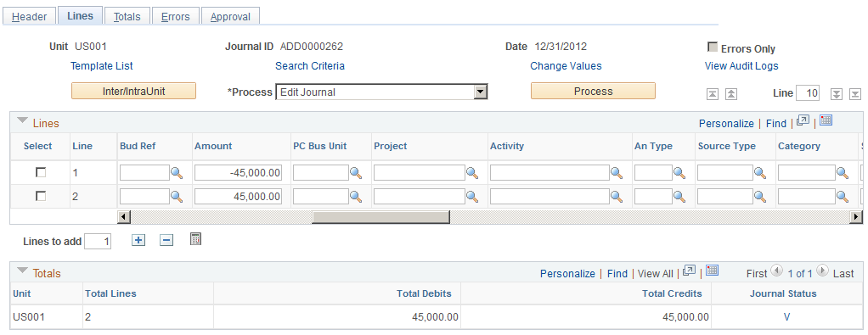Open Activity lookup for line 1

(617, 173)
